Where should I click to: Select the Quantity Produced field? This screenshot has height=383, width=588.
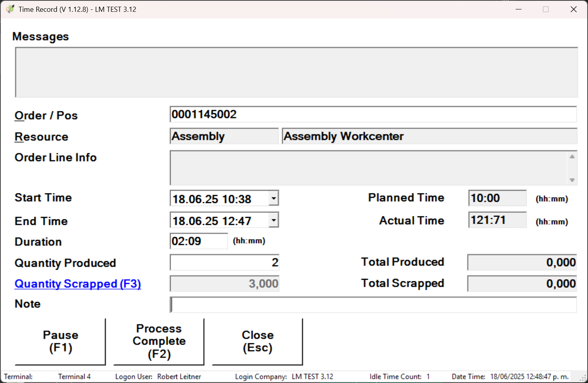224,262
